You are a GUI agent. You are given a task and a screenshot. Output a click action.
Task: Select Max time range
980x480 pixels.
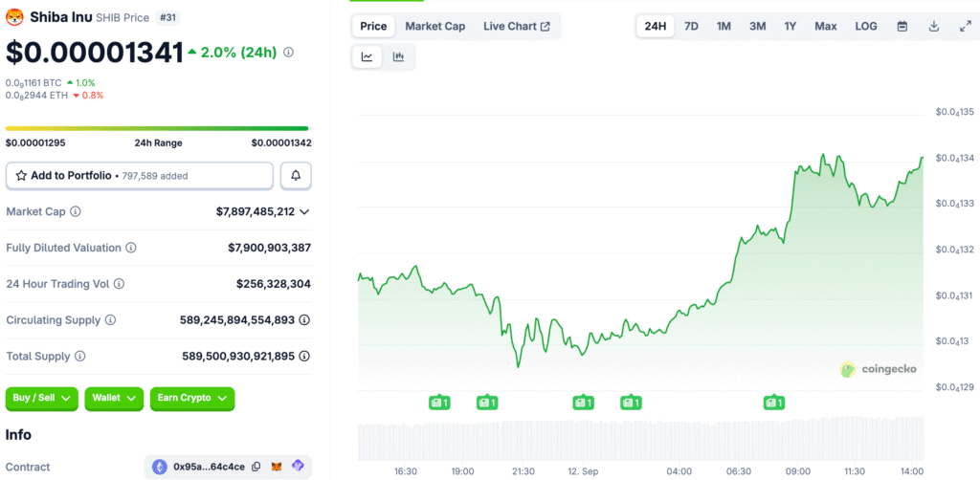click(826, 26)
